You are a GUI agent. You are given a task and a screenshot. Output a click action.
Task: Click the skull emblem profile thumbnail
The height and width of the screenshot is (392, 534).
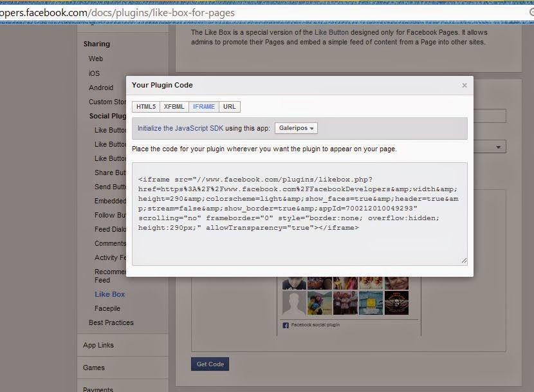coord(396,303)
